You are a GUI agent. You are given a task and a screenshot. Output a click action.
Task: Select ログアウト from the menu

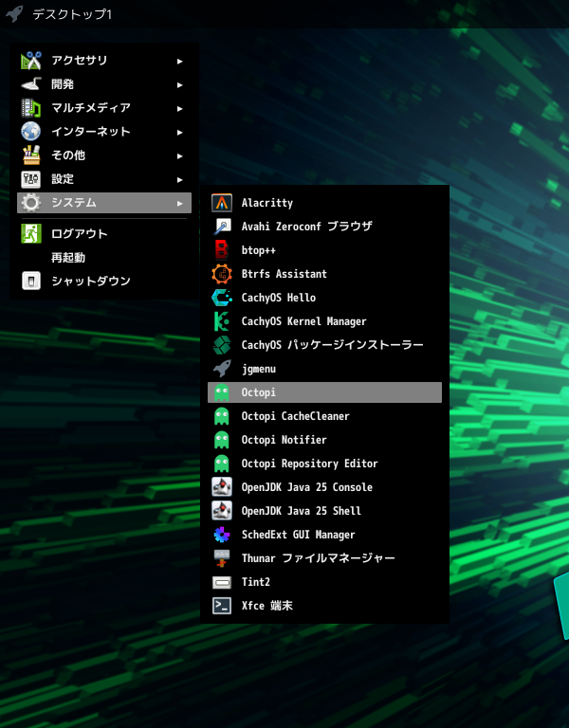(104, 233)
